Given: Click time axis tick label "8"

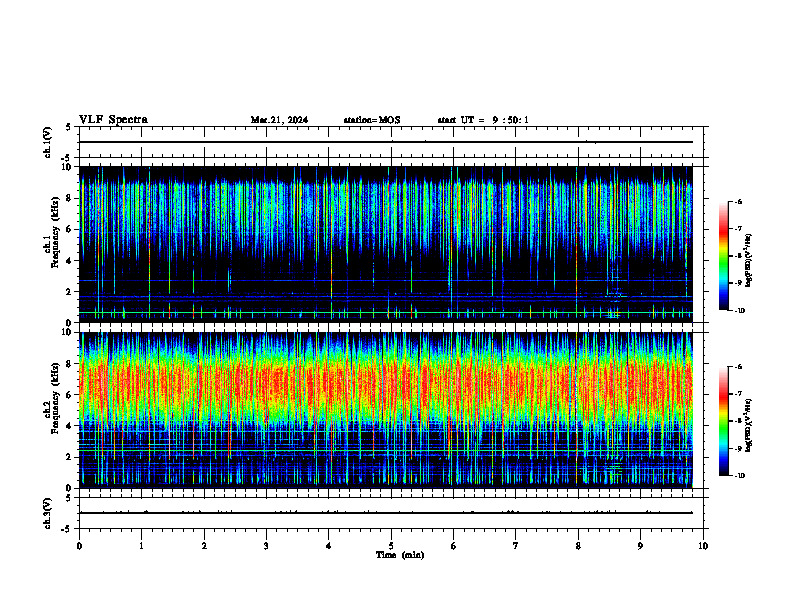Looking at the screenshot, I should pyautogui.click(x=578, y=546).
